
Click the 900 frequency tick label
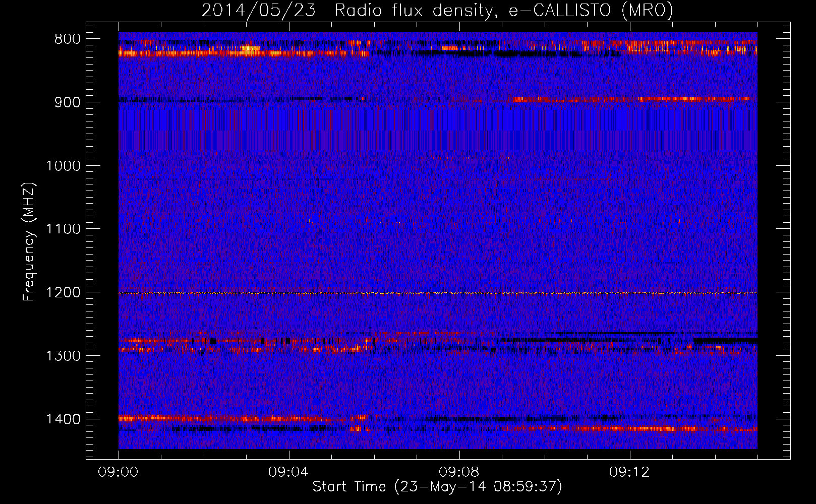(x=68, y=102)
